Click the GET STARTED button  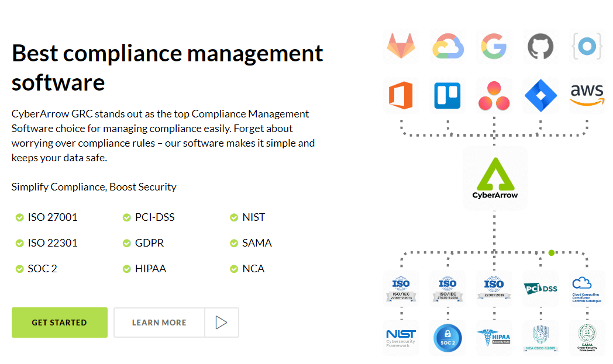(x=59, y=322)
